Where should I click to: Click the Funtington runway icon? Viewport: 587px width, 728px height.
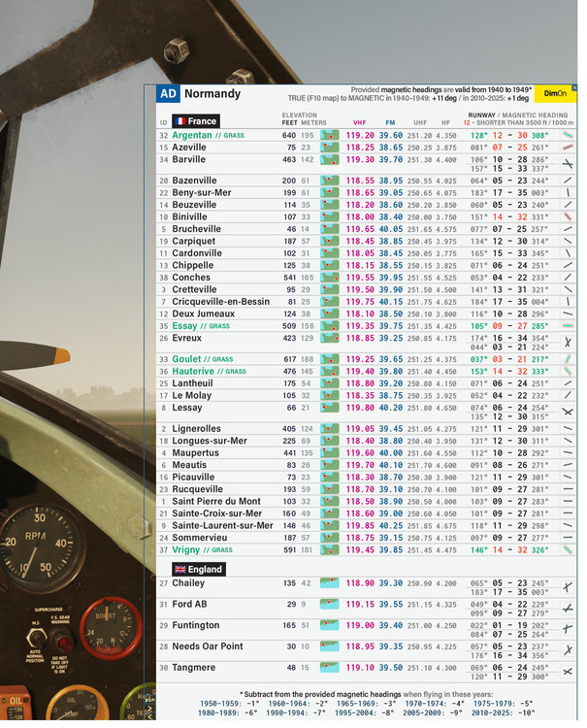(568, 630)
